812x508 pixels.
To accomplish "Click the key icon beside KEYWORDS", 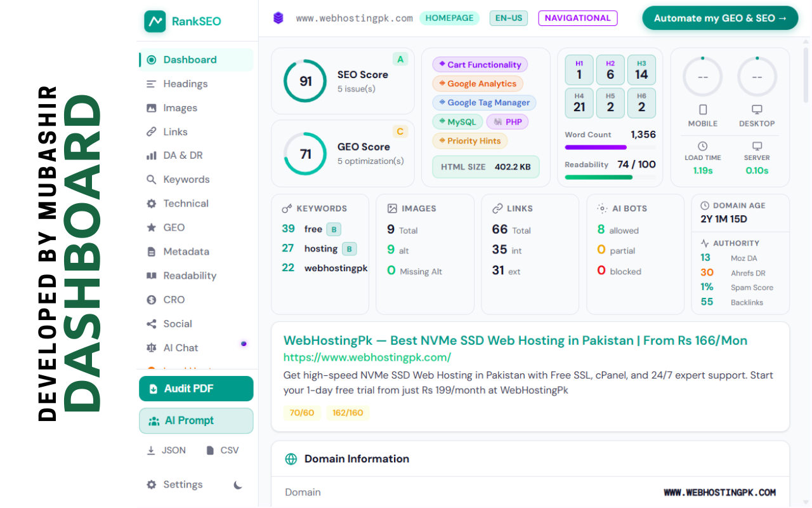I will tap(287, 208).
